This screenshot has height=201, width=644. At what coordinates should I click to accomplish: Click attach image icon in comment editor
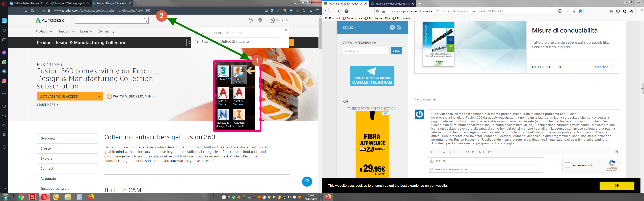(x=615, y=152)
